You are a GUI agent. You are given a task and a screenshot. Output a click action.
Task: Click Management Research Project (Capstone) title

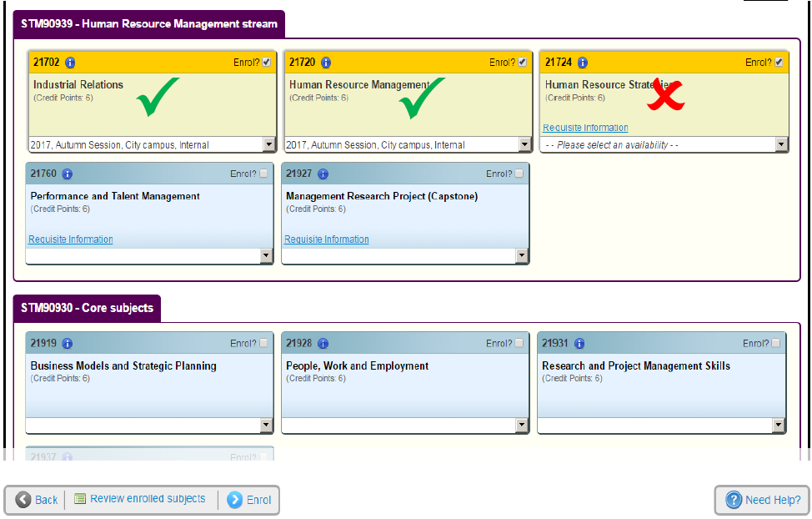pyautogui.click(x=382, y=196)
